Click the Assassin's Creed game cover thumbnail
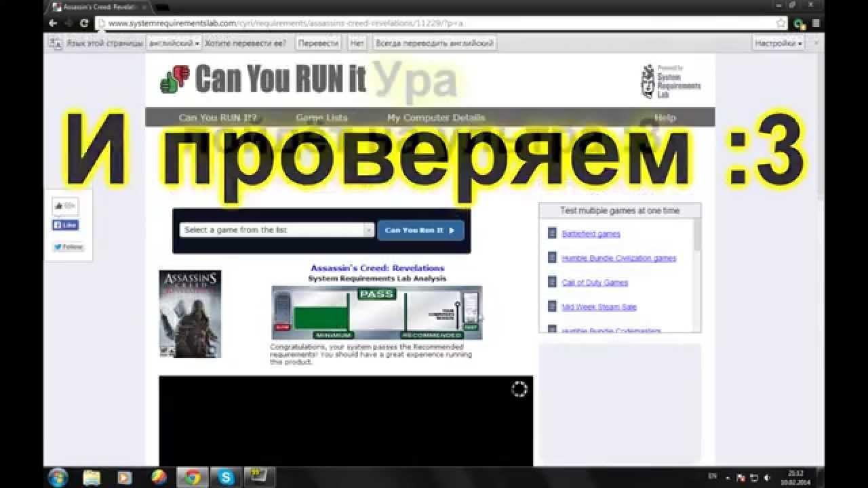Viewport: 868px width, 488px height. pyautogui.click(x=190, y=313)
